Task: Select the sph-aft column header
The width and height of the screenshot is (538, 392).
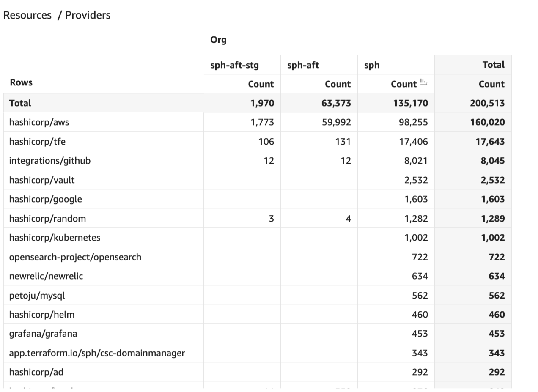Action: (303, 65)
